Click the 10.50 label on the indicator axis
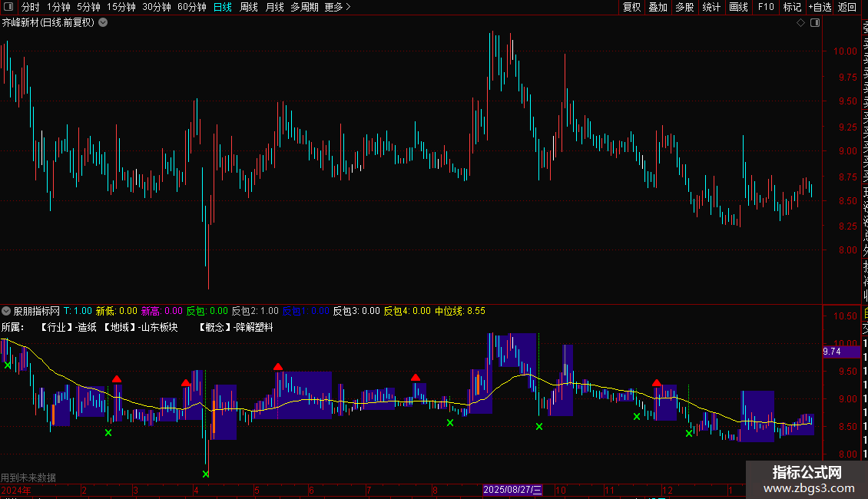Image resolution: width=868 pixels, height=499 pixels. coord(845,316)
